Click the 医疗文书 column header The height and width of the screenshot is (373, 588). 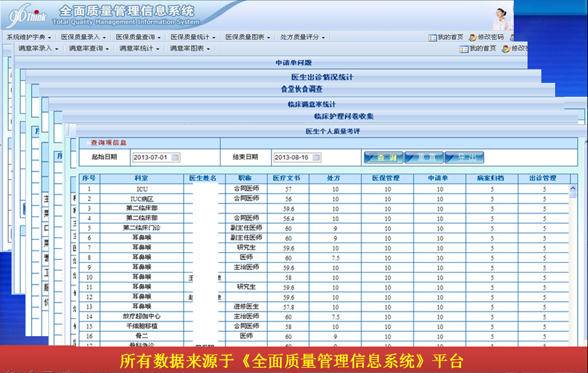coord(288,178)
